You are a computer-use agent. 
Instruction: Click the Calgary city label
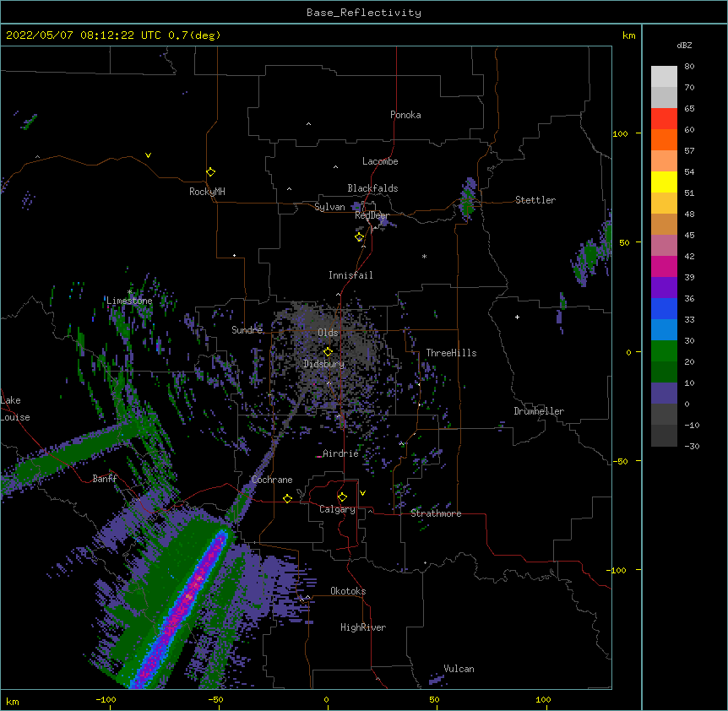[337, 509]
